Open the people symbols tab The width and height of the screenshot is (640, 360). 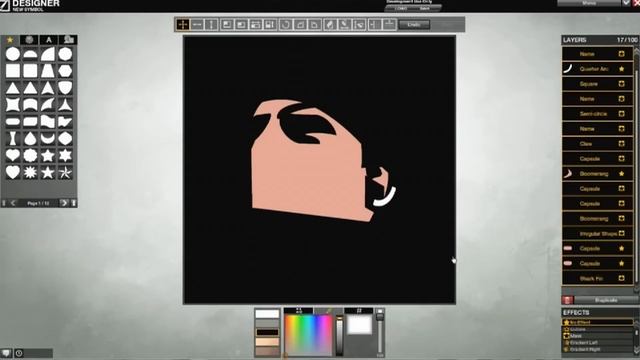68,40
